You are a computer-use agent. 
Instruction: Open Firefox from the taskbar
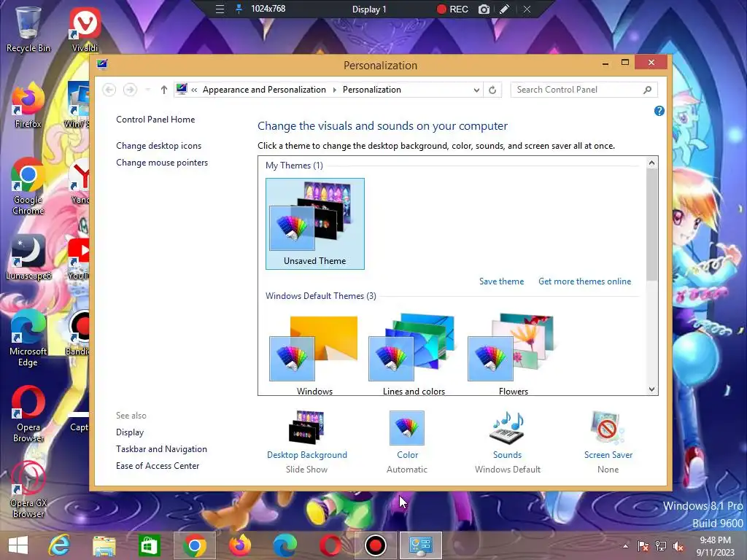pyautogui.click(x=239, y=545)
